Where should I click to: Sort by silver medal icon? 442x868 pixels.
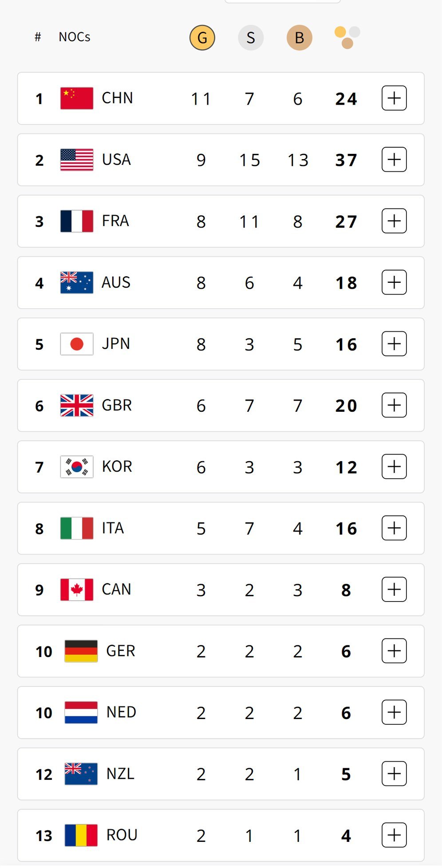pyautogui.click(x=251, y=38)
